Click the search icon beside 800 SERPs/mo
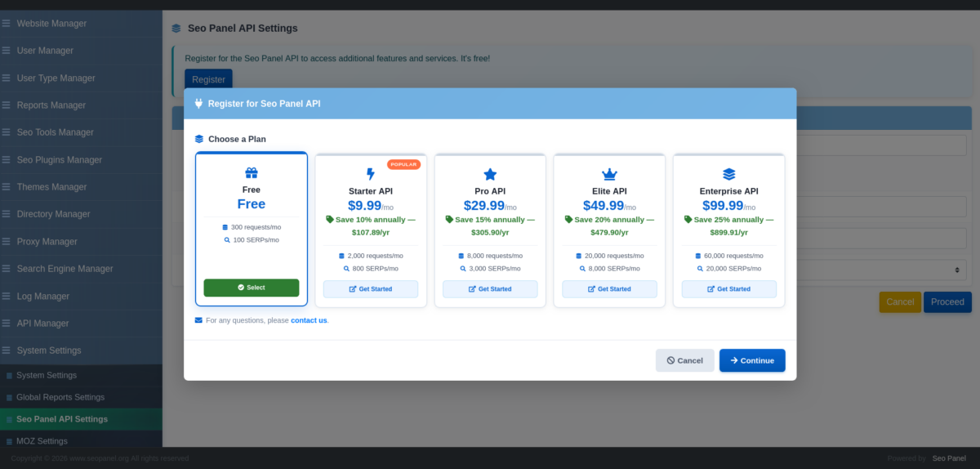The image size is (980, 469). (x=346, y=269)
